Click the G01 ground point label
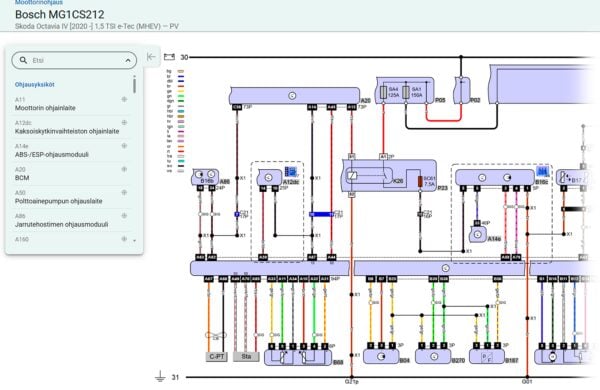 527,382
